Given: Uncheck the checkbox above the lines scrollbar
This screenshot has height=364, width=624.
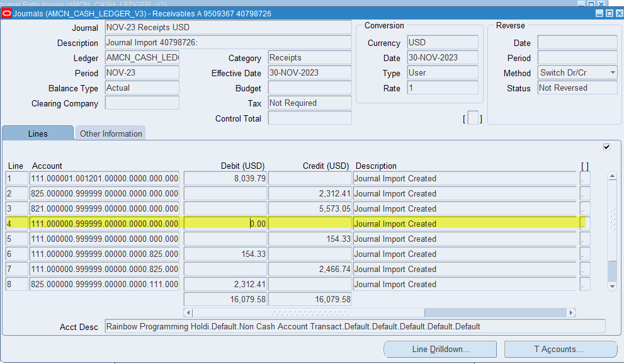Looking at the screenshot, I should (x=606, y=147).
